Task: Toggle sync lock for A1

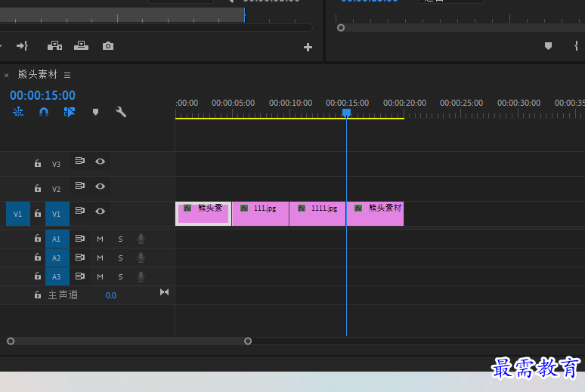Action: [x=80, y=239]
